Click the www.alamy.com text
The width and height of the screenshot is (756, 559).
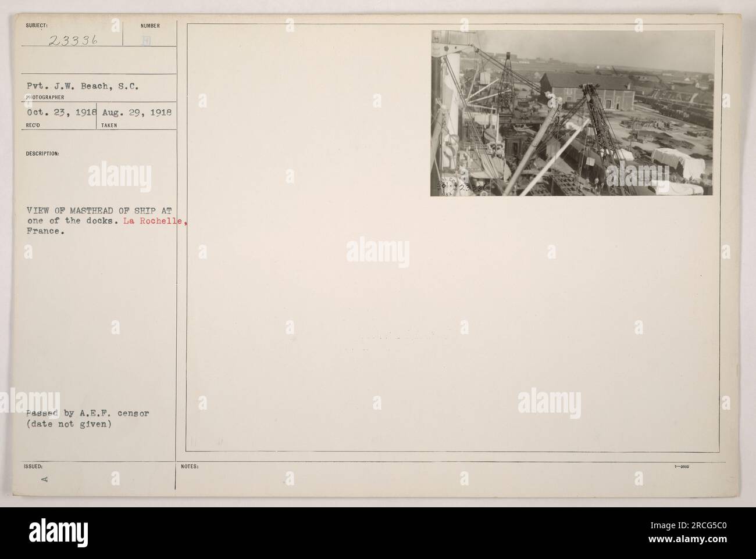[694, 539]
